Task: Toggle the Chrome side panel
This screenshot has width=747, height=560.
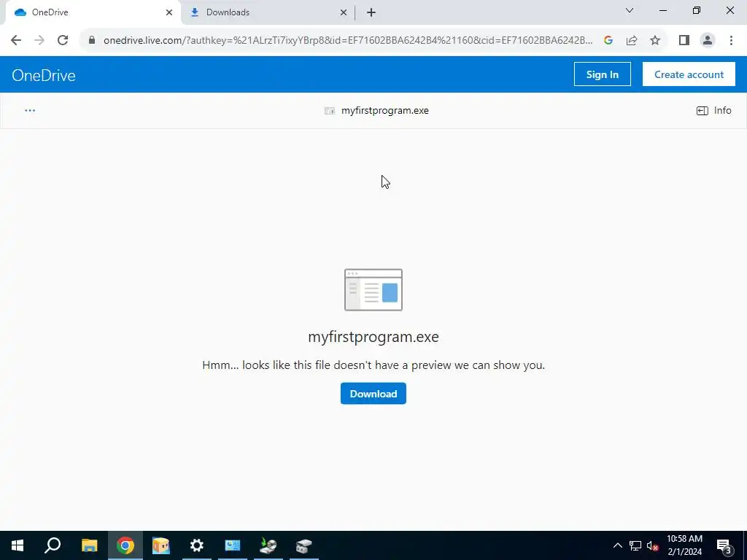Action: click(x=684, y=40)
